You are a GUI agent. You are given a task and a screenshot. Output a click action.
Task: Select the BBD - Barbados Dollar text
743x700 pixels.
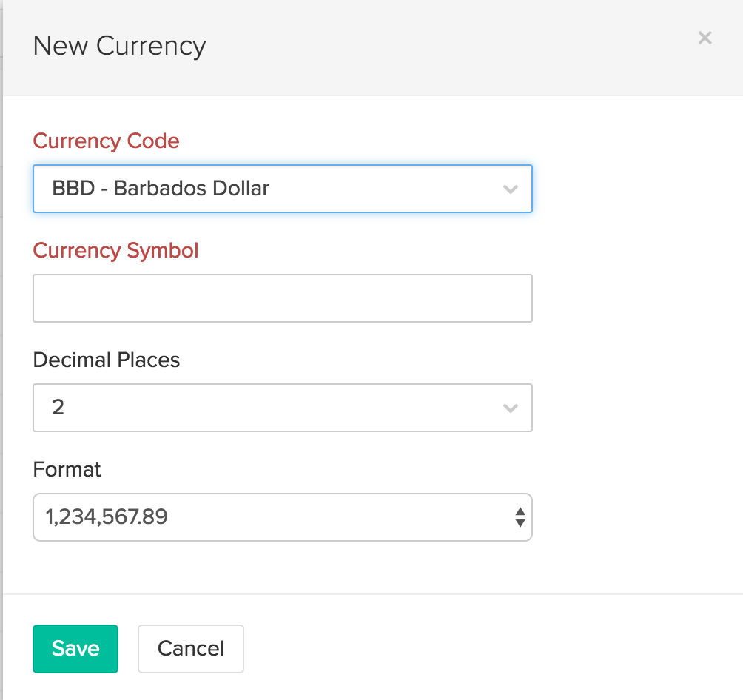(x=160, y=189)
